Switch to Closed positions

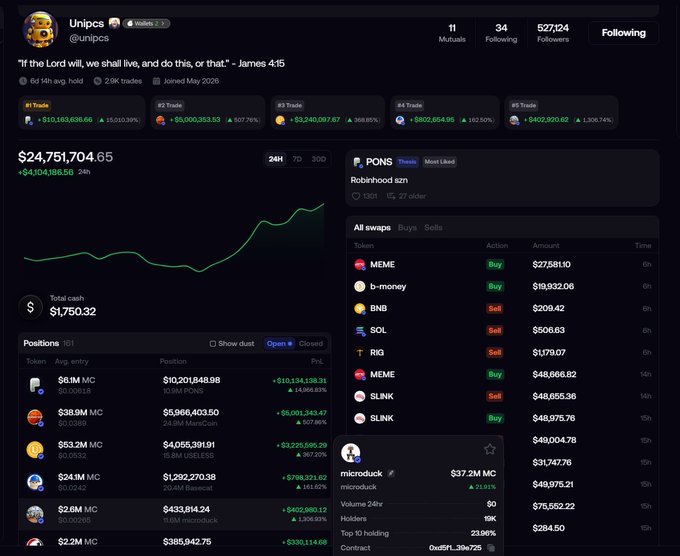pos(311,343)
